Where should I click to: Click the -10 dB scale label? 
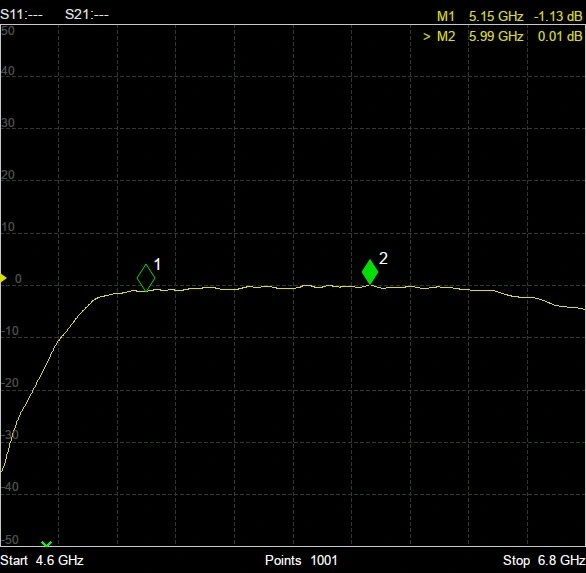pyautogui.click(x=10, y=331)
